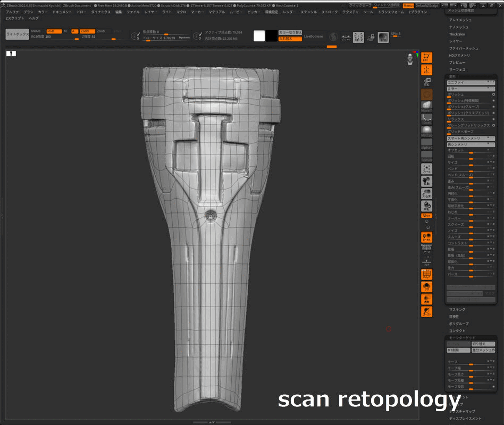Screen dimensions: 504x425
Task: Click the ライトボックス (LightBox) button
Action: pos(18,34)
